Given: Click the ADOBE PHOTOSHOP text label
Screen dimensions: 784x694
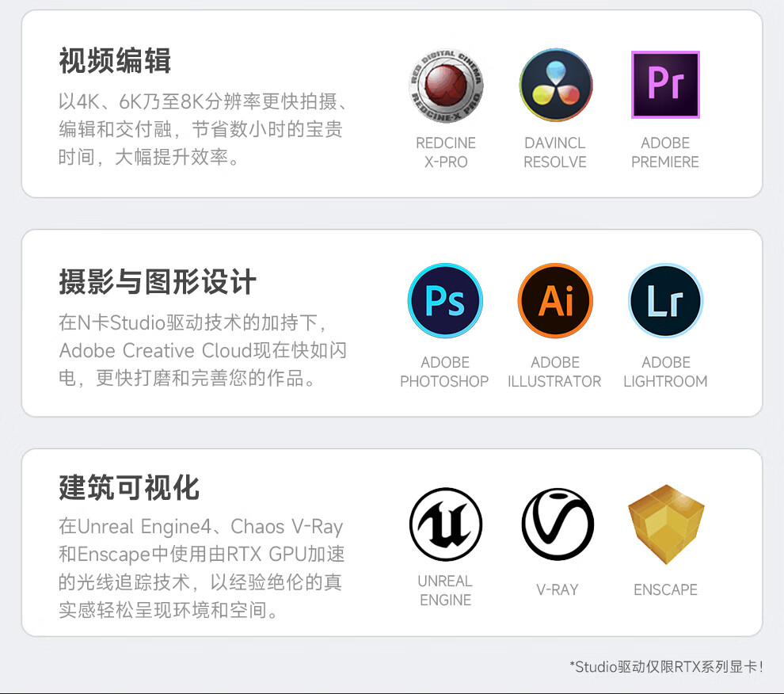Looking at the screenshot, I should click(444, 372).
